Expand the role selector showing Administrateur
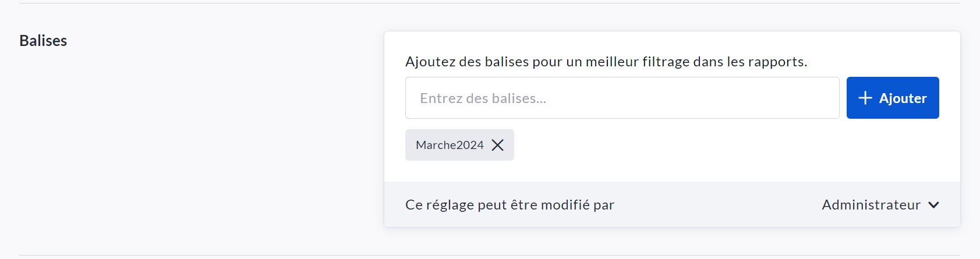This screenshot has width=980, height=259. tap(880, 205)
